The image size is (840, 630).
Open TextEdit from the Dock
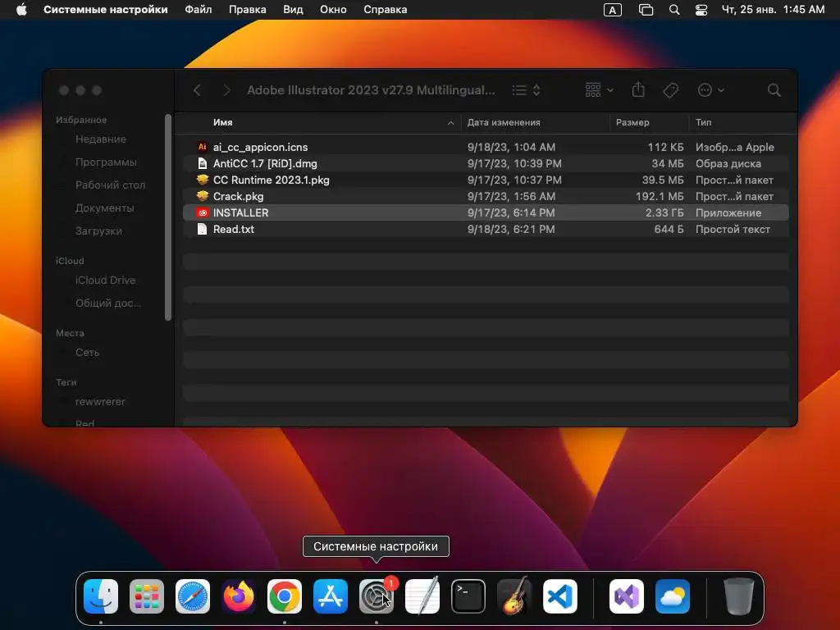(x=422, y=596)
